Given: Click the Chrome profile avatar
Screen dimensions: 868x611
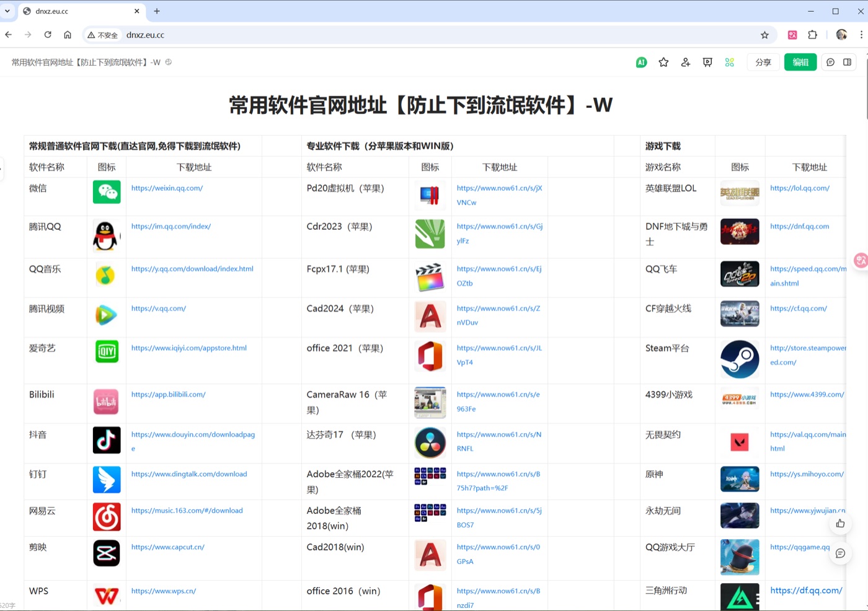Looking at the screenshot, I should pos(841,35).
